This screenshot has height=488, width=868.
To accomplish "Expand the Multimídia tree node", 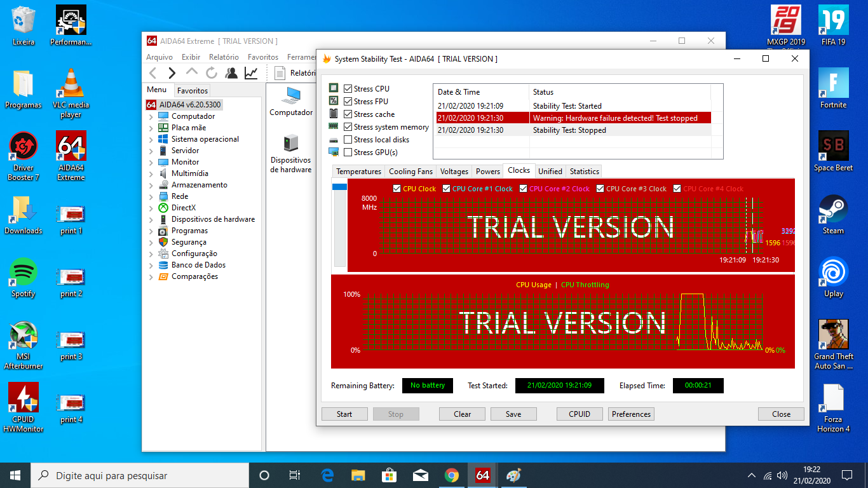I will pos(151,174).
